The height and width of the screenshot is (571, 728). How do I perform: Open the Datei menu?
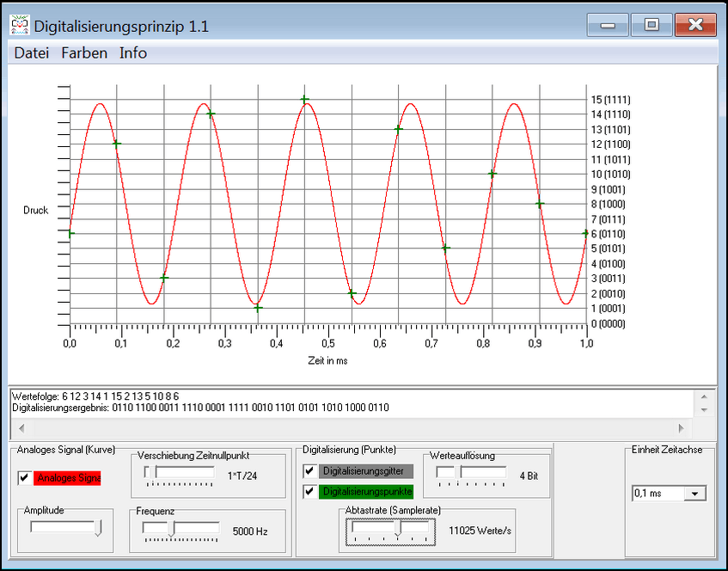[x=32, y=53]
